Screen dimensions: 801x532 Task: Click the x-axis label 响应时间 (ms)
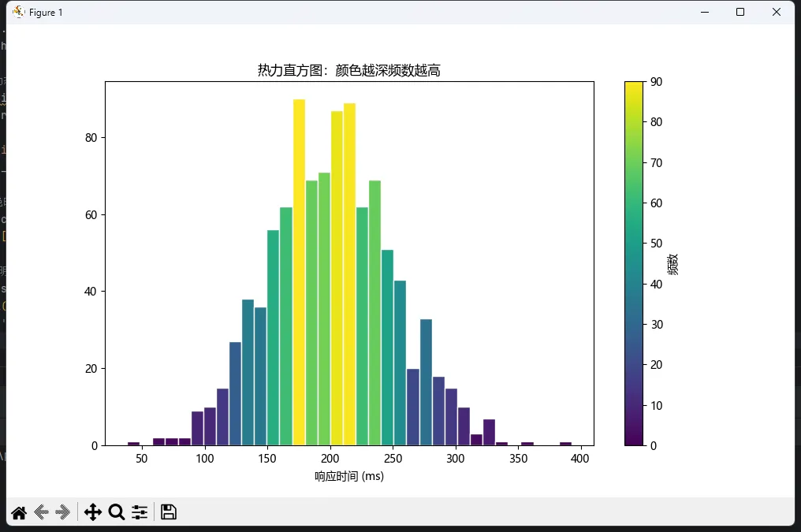point(348,477)
